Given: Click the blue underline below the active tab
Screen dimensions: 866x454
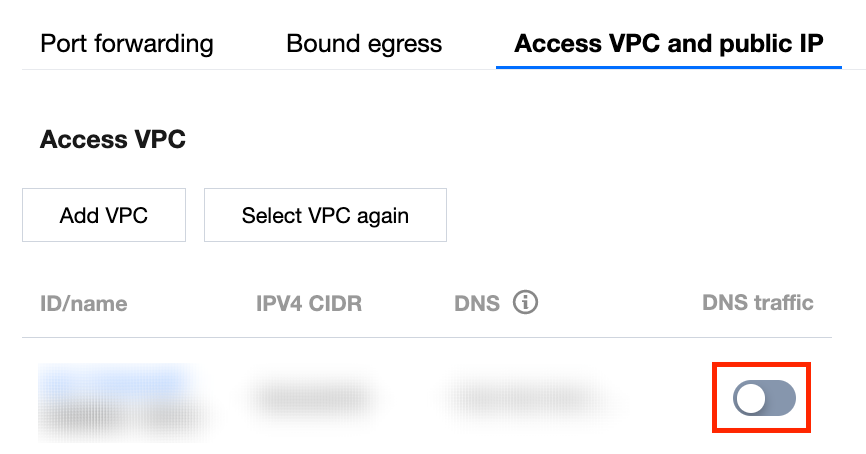Looking at the screenshot, I should pyautogui.click(x=668, y=68).
